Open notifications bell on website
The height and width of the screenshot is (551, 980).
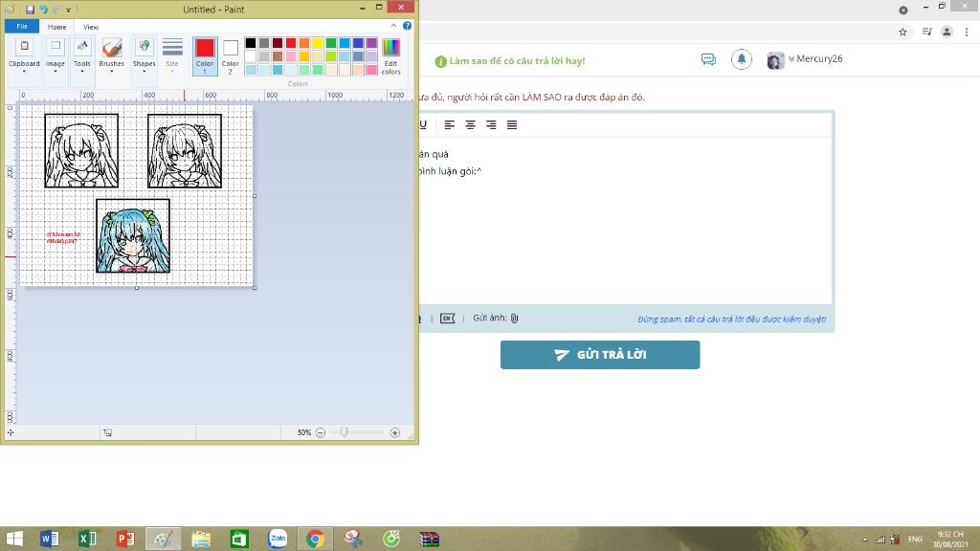(742, 59)
